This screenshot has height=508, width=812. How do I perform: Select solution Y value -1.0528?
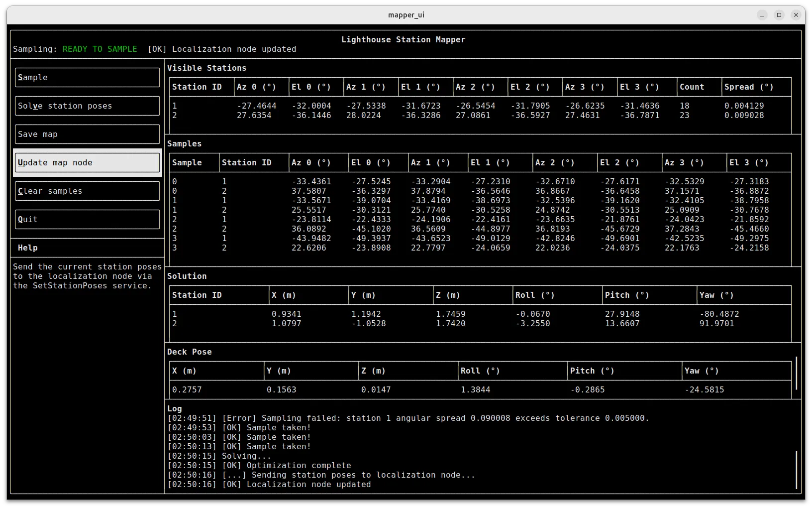point(369,324)
